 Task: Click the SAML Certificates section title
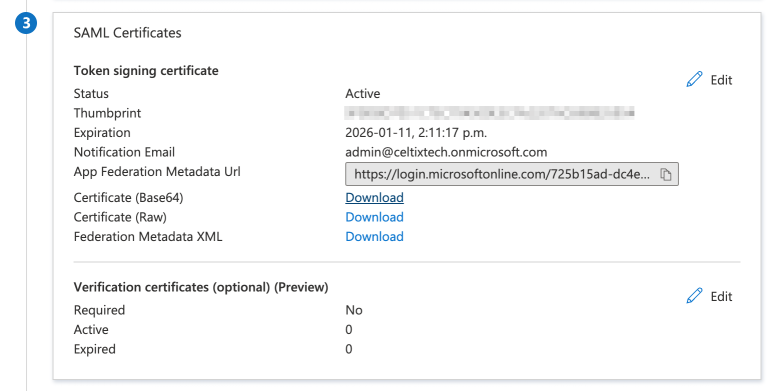[128, 33]
